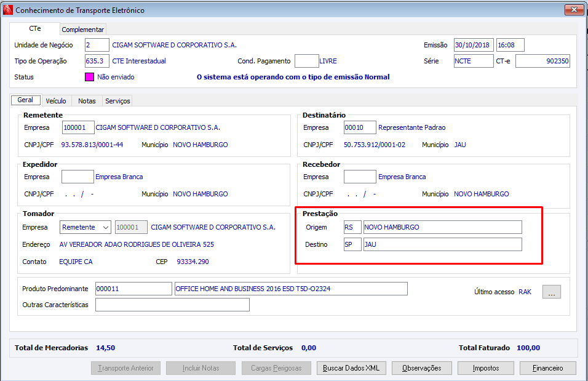Image resolution: width=588 pixels, height=381 pixels.
Task: Click the Incluir Notas button
Action: coord(201,368)
